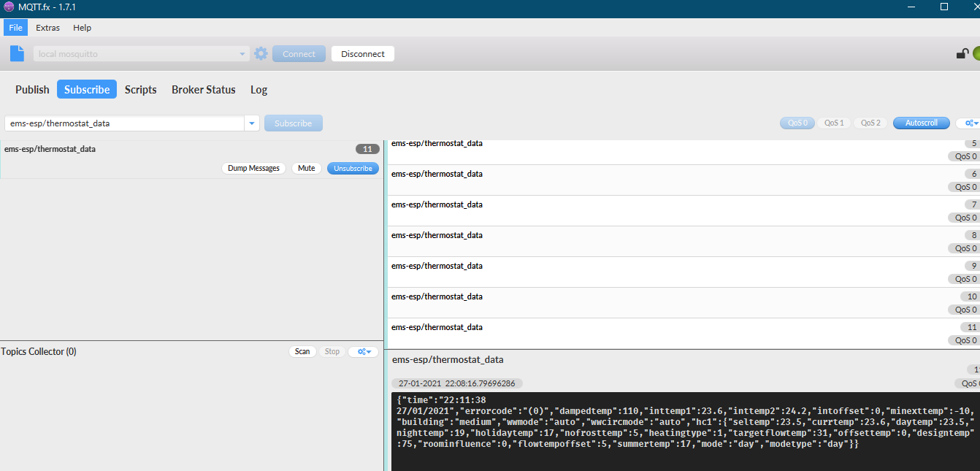Viewport: 980px width, 471px height.
Task: Toggle the Autoscroll button
Action: tap(921, 123)
